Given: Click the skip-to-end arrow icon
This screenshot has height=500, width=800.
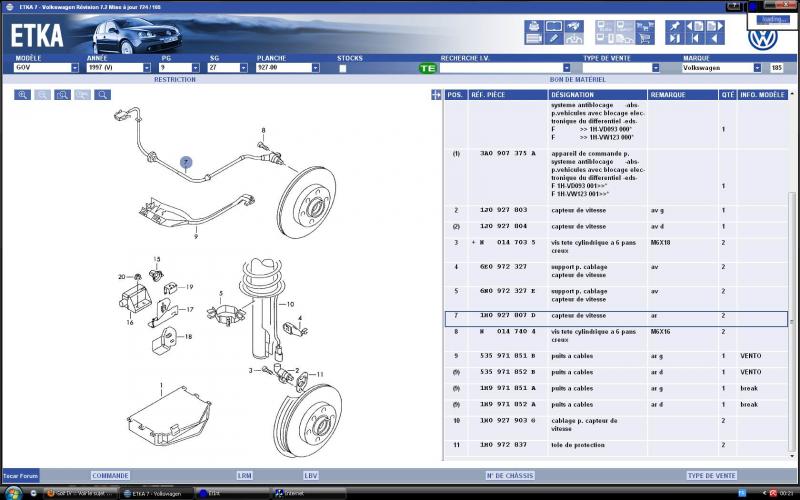Looking at the screenshot, I should (675, 38).
